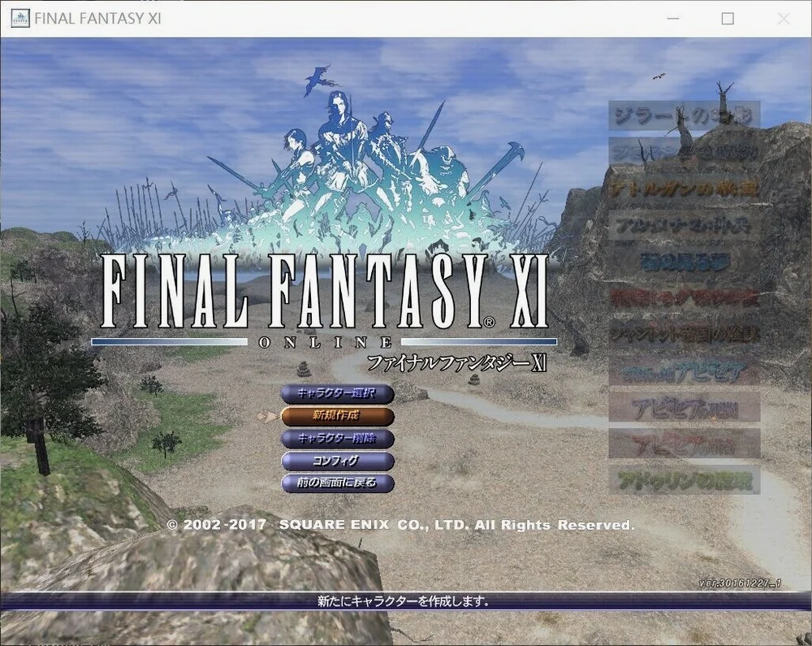Minimize the FINAL FANTASY XI window
Screen dimensions: 812x646
[672, 19]
